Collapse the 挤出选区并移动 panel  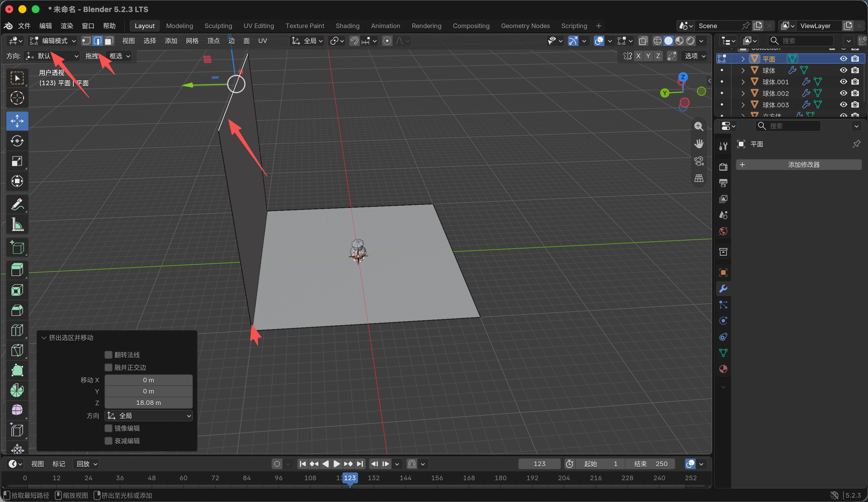pyautogui.click(x=44, y=337)
